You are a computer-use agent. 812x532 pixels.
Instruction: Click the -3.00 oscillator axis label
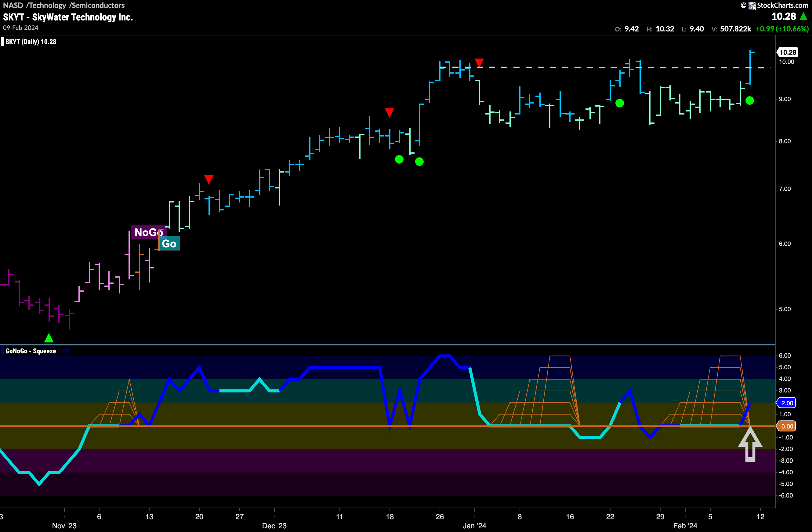[786, 461]
